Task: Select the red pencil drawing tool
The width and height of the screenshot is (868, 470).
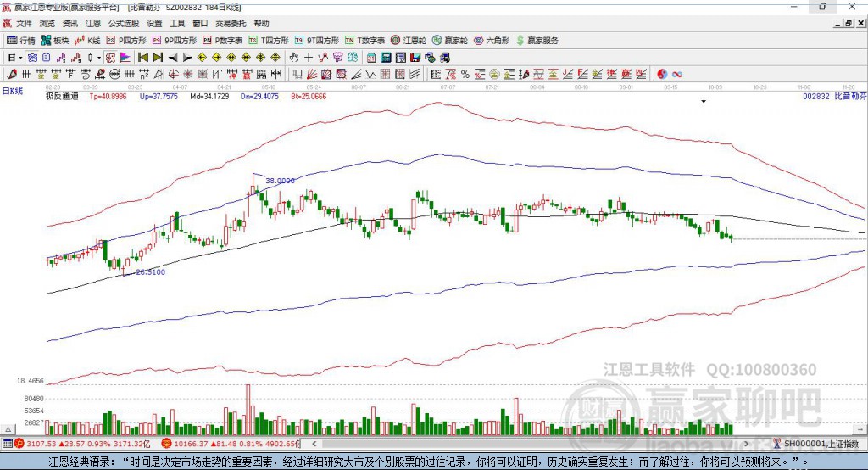Action: click(x=12, y=75)
